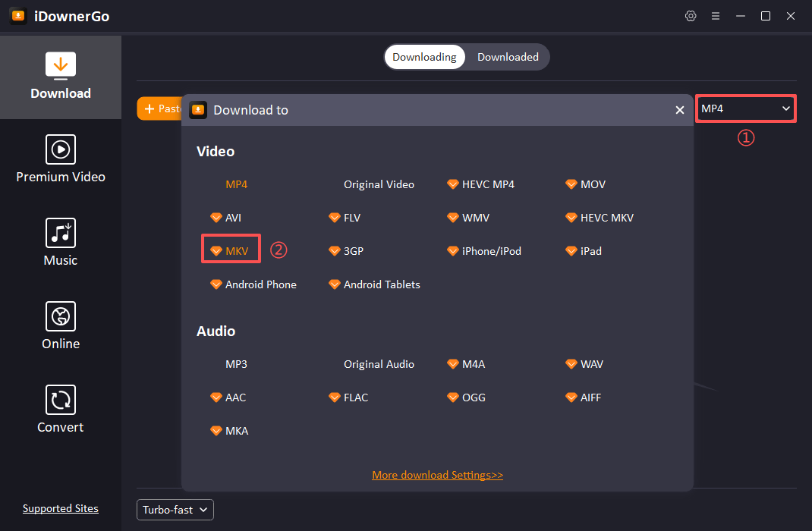Switch to the Downloaded tab
This screenshot has width=812, height=531.
click(x=508, y=57)
